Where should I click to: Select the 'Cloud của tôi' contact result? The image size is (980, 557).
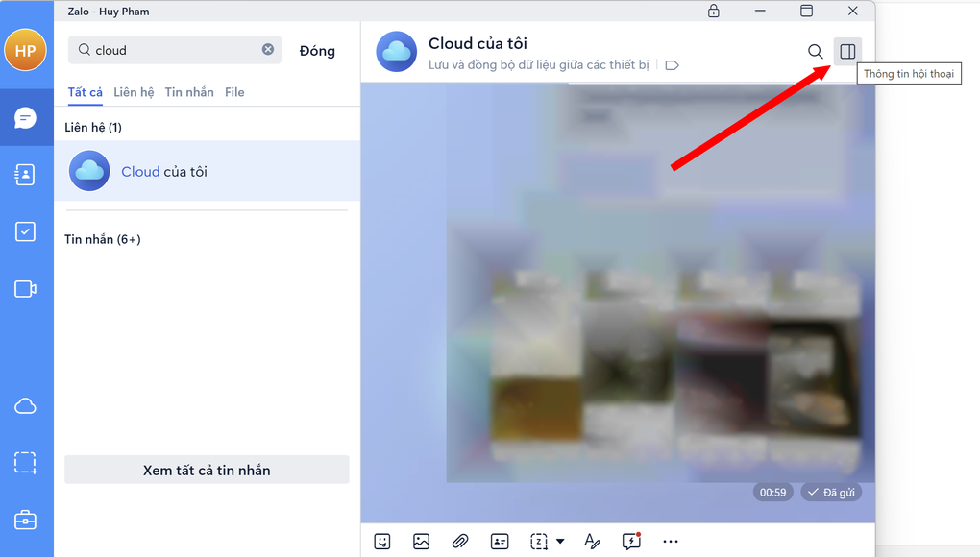[x=207, y=171]
